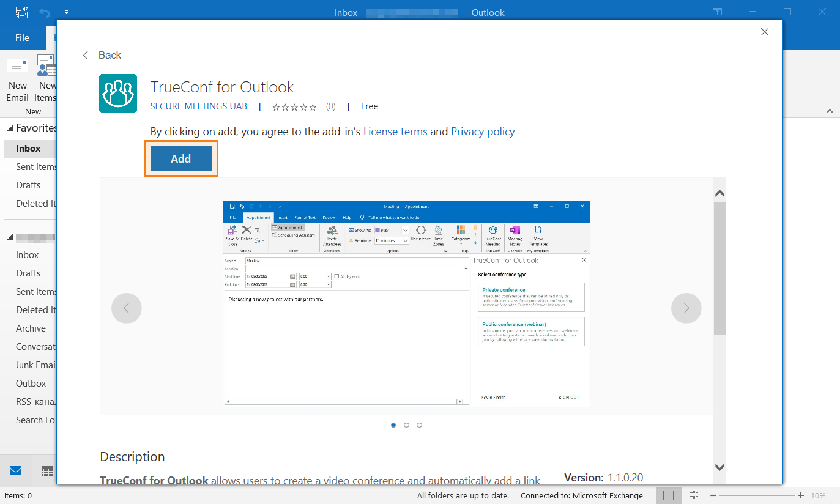Click the zoom slider in status bar

pos(757,495)
